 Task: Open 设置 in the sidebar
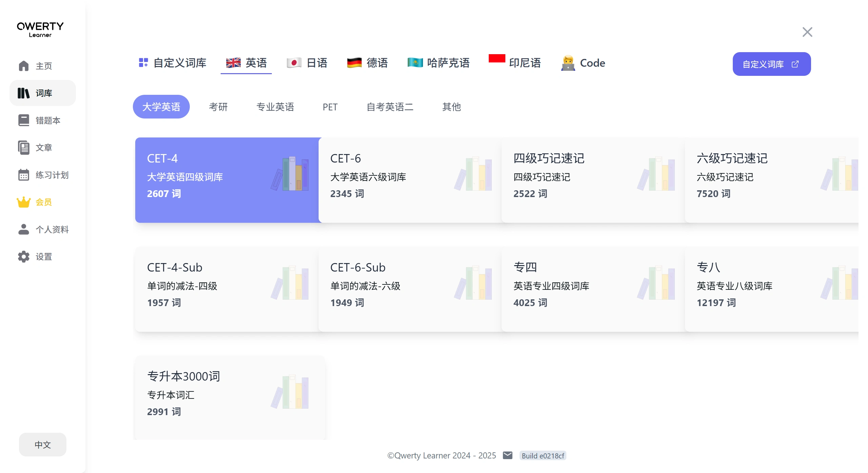tap(43, 257)
